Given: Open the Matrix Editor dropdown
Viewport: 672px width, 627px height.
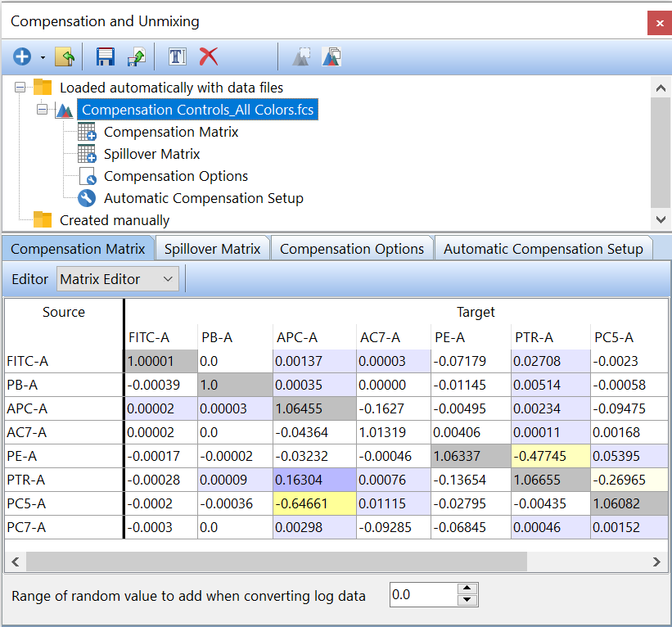Looking at the screenshot, I should [x=117, y=279].
